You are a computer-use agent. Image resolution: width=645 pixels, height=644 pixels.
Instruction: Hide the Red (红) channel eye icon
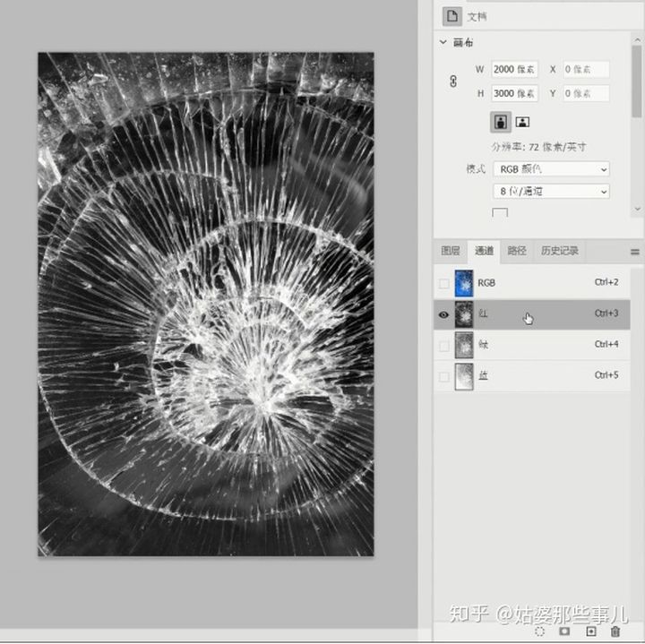443,314
